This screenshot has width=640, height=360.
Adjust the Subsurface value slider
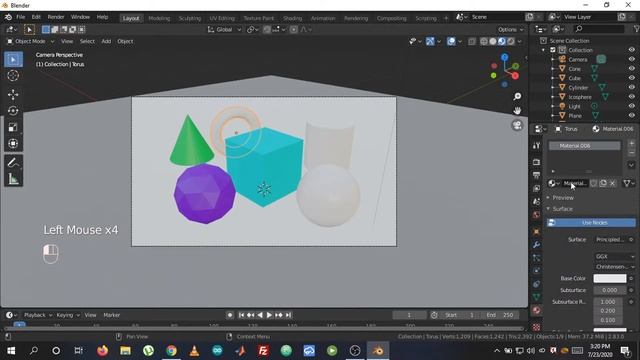610,290
